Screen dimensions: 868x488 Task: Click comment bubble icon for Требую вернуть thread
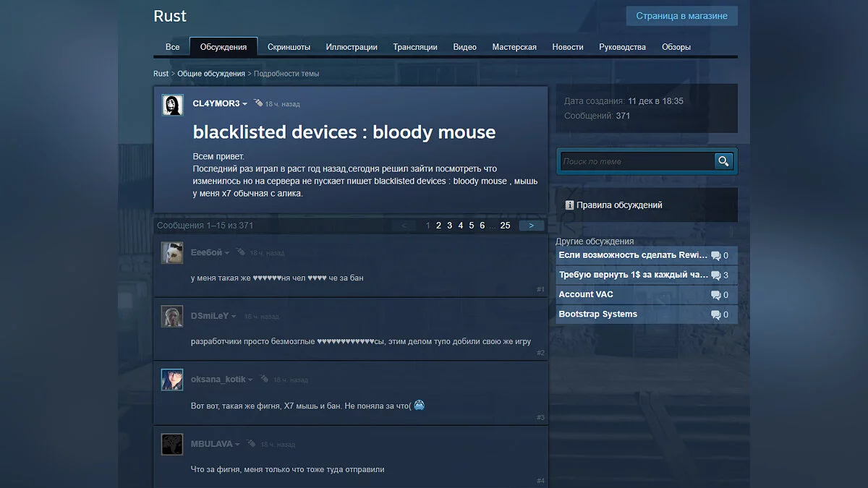[x=715, y=275]
